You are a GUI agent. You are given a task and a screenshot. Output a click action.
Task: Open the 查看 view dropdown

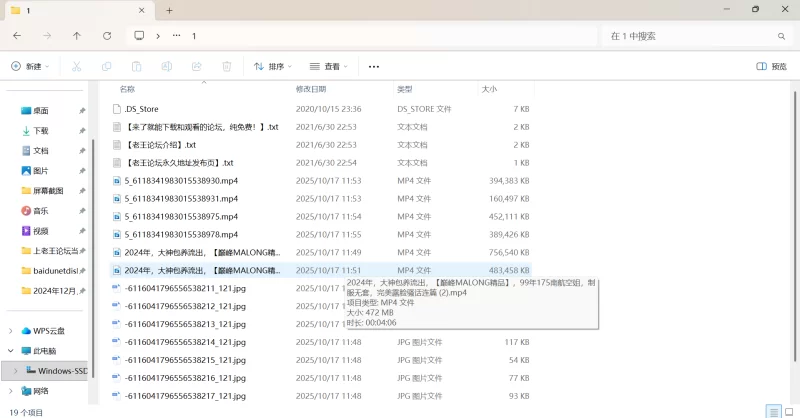pos(329,66)
